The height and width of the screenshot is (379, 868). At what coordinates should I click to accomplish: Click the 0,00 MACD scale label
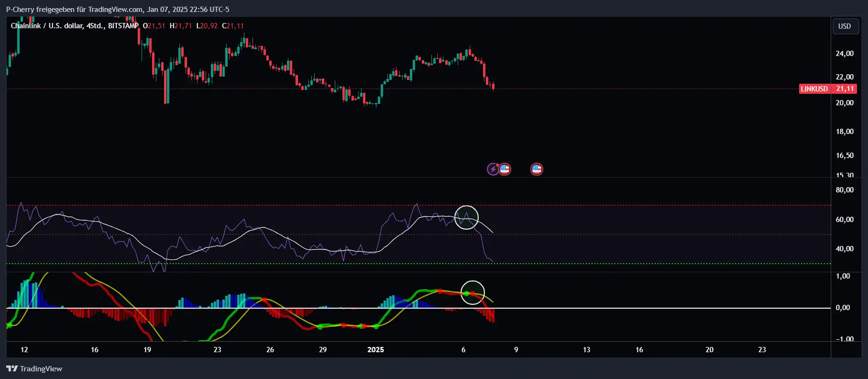[x=843, y=308]
